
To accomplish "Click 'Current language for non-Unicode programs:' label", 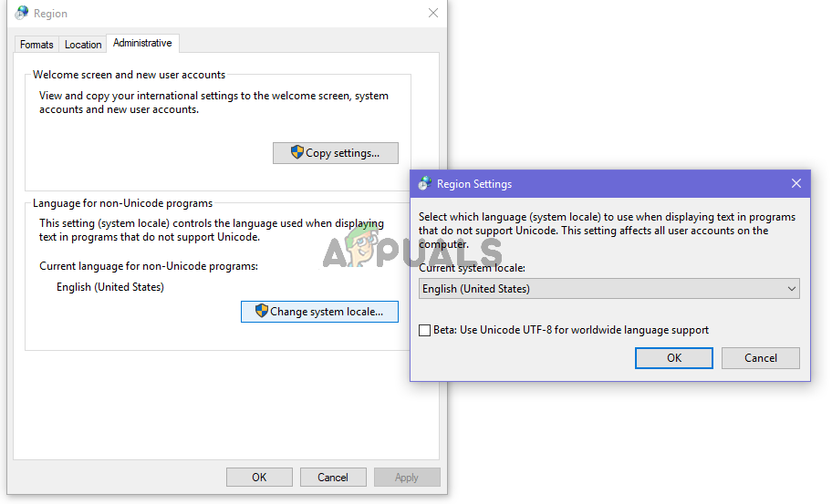I will 149,266.
